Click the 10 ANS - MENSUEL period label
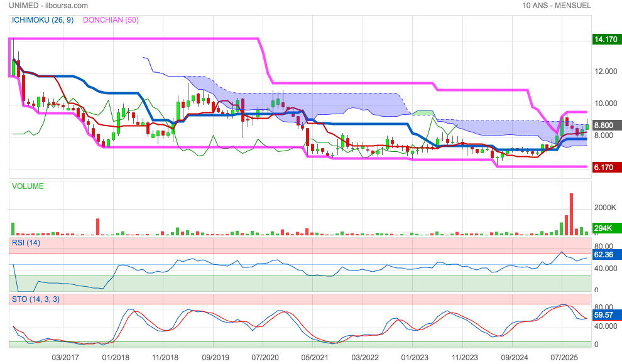The width and height of the screenshot is (622, 364). 556,6
